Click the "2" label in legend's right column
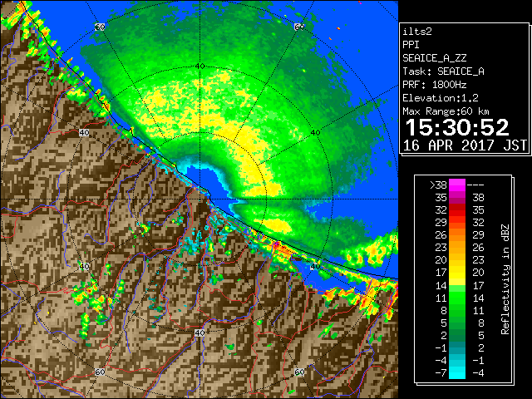Viewport: 532px width, 399px height. coord(480,347)
